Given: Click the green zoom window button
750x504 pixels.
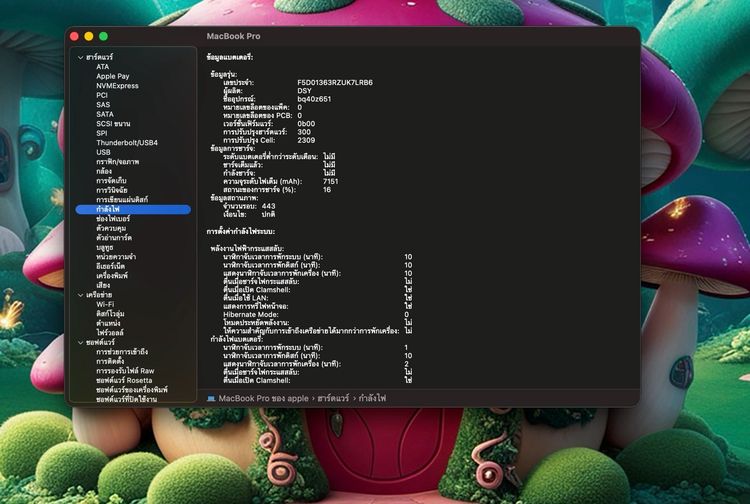Looking at the screenshot, I should tap(103, 36).
